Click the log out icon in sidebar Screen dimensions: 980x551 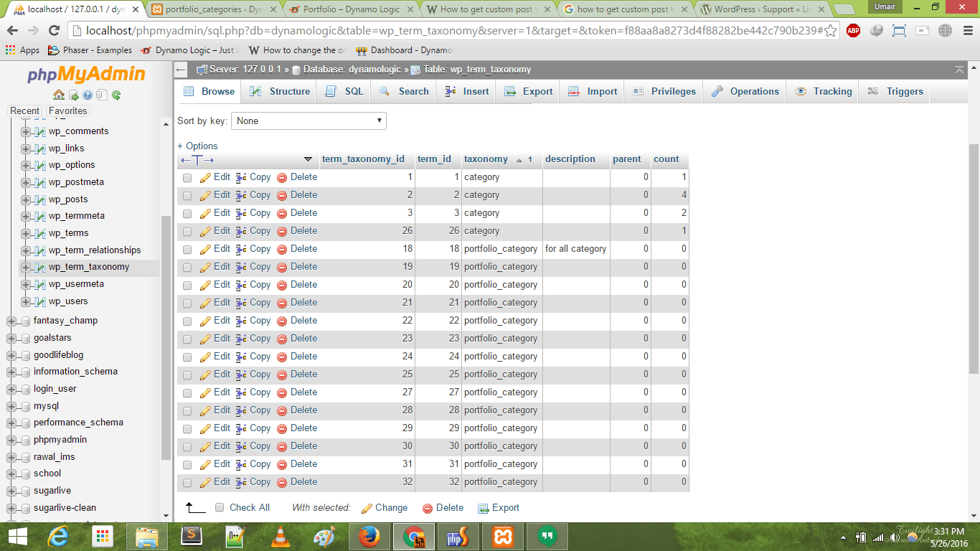pyautogui.click(x=73, y=95)
